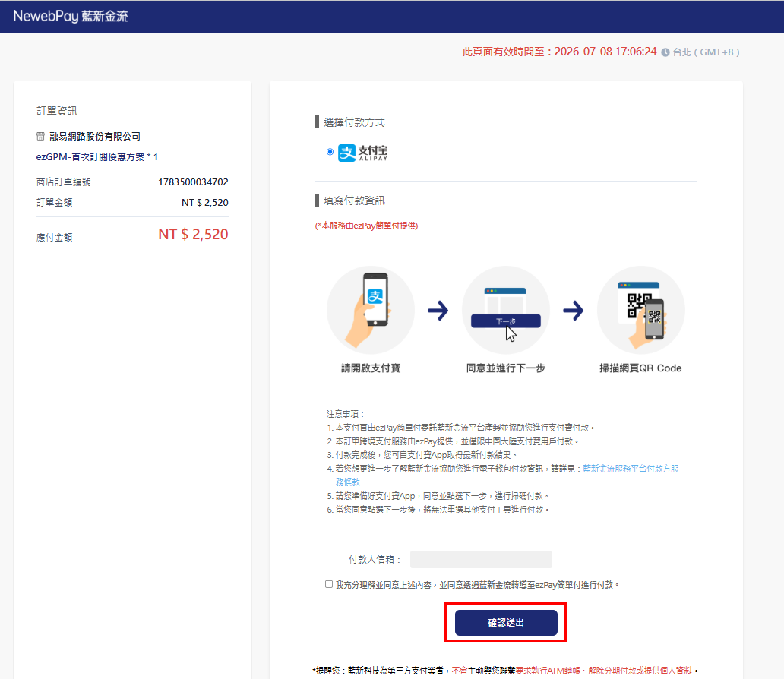
Task: Click the red 應付金額 NT $ 2,520 total
Action: click(x=193, y=234)
